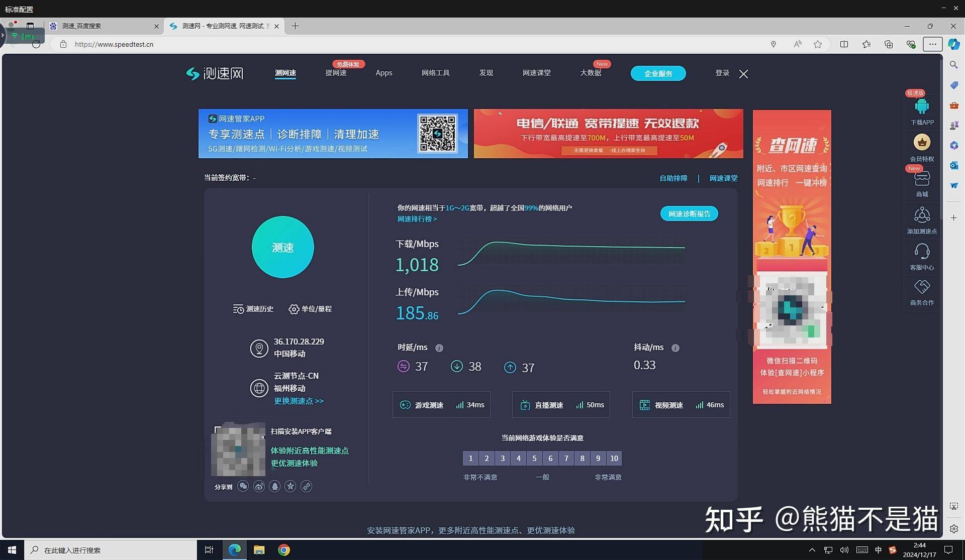Copy the share link icon
This screenshot has height=560, width=965.
pos(306,486)
